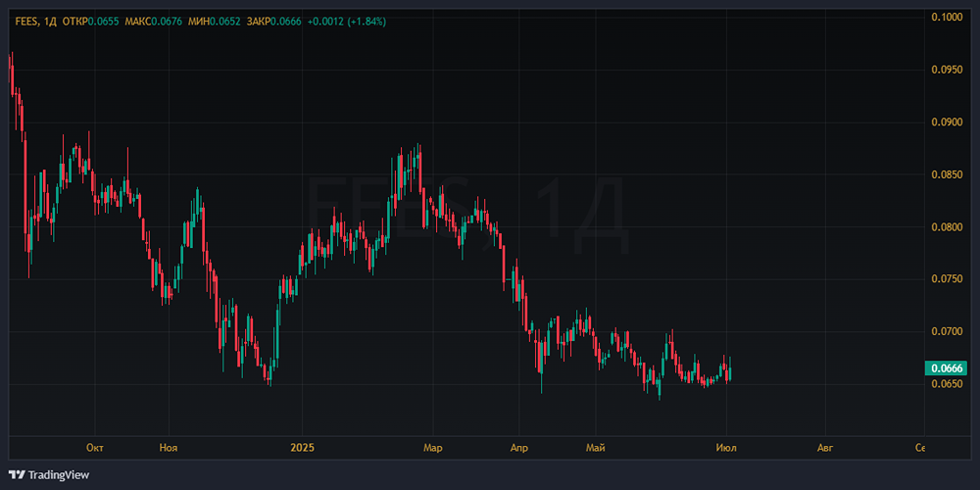Click the open value ОТКР 0.0655
The width and height of the screenshot is (980, 490).
point(90,22)
